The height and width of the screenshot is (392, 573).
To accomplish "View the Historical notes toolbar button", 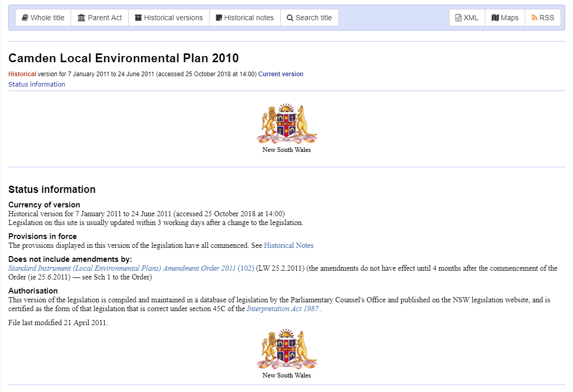I will [245, 18].
